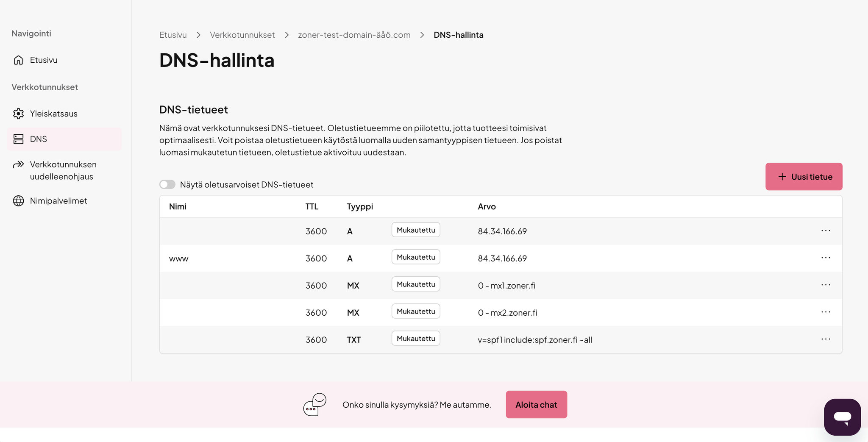Click the DNS server icon in the sidebar

pyautogui.click(x=18, y=139)
